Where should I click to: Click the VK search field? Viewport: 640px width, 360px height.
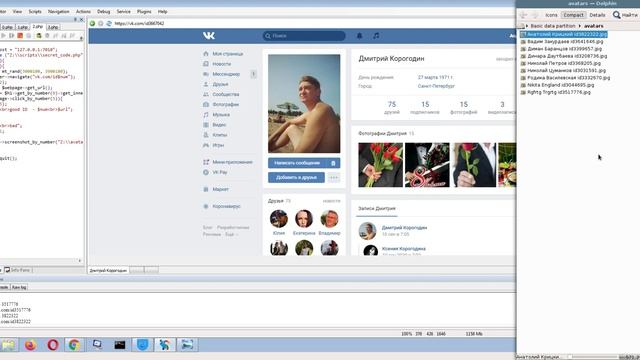(304, 36)
